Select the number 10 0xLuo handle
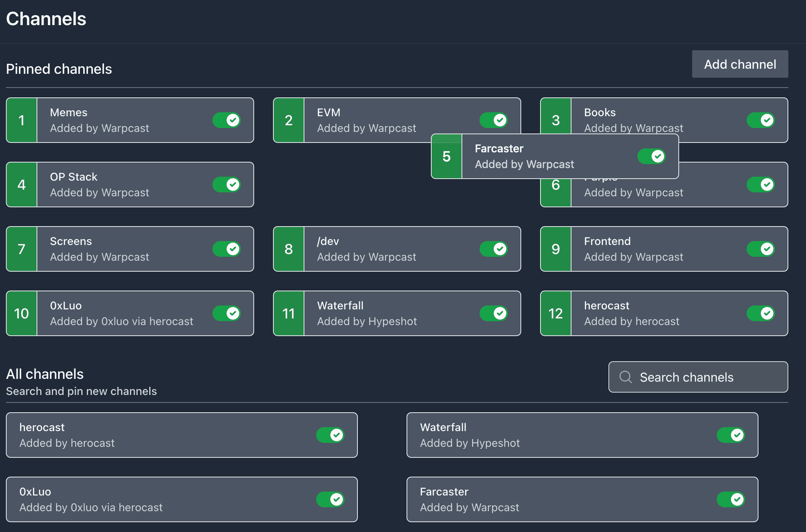The height and width of the screenshot is (532, 806). click(x=22, y=313)
